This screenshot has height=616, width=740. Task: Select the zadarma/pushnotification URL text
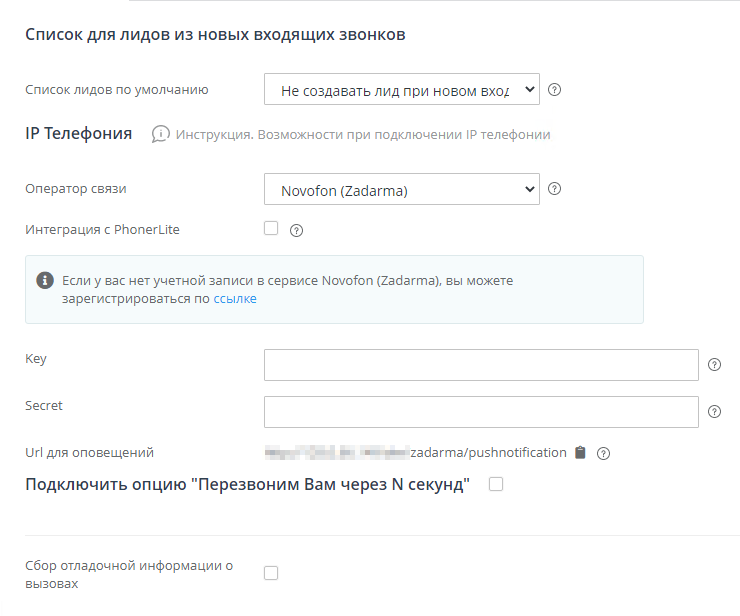488,453
